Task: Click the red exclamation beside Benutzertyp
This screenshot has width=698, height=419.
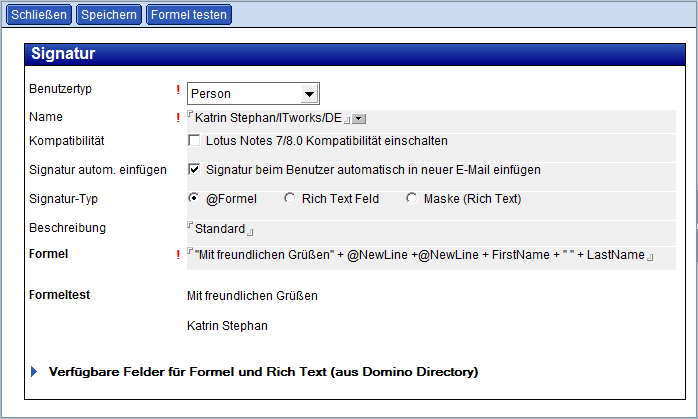Action: pyautogui.click(x=178, y=90)
